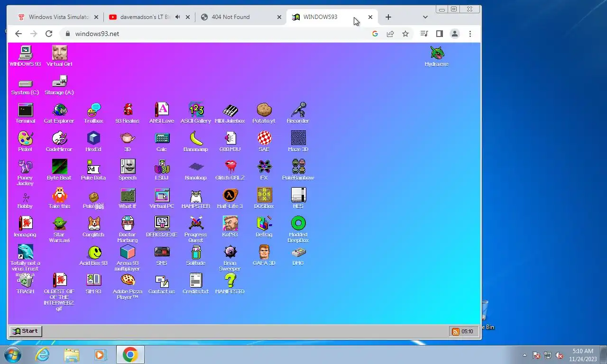
Task: Open Corglitch corgi icon
Action: point(93,227)
